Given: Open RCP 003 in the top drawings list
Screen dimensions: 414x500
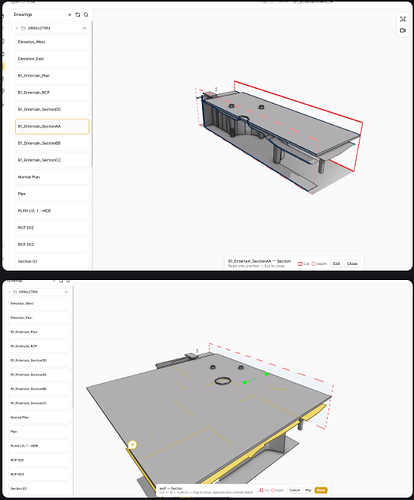Looking at the screenshot, I should click(x=52, y=245).
